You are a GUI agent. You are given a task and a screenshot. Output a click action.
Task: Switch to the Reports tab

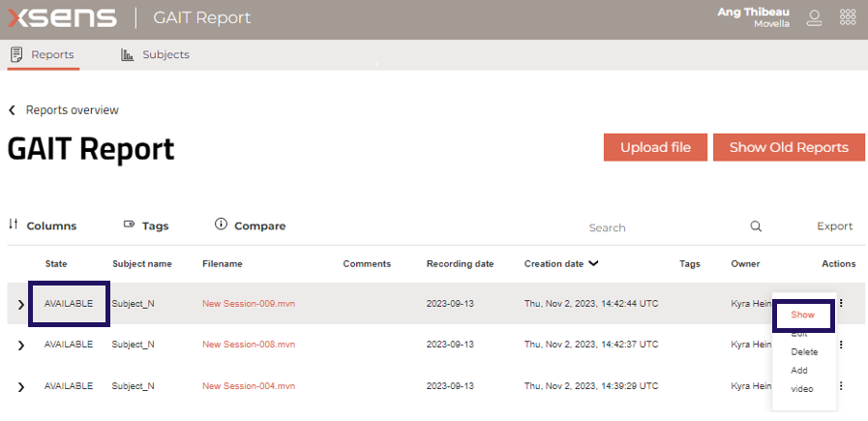click(x=44, y=55)
